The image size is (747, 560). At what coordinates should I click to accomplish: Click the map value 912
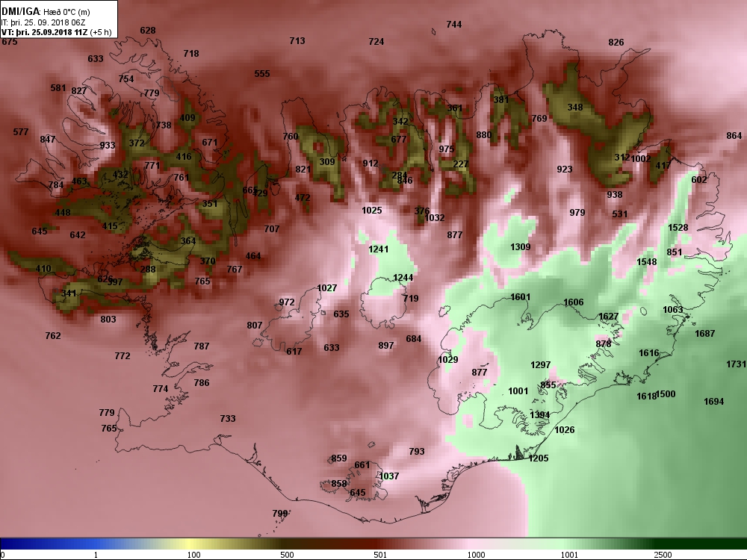pos(371,164)
